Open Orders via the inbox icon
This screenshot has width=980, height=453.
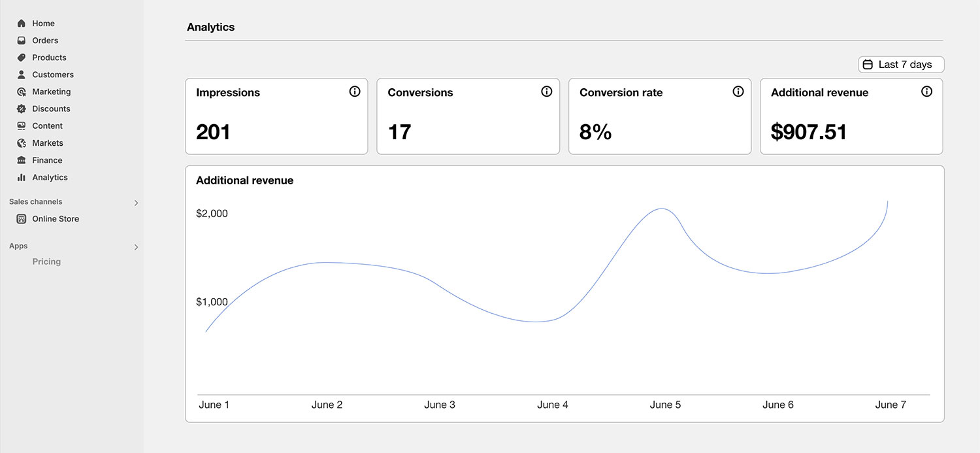tap(22, 41)
